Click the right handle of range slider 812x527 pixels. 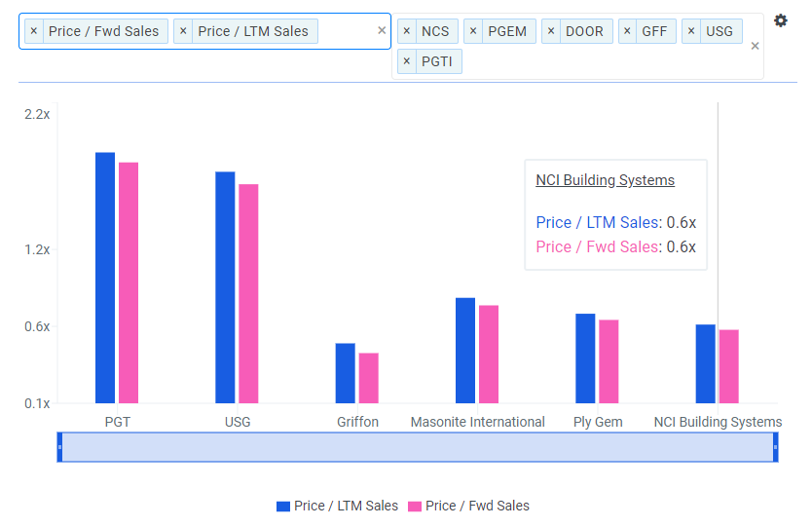click(776, 447)
